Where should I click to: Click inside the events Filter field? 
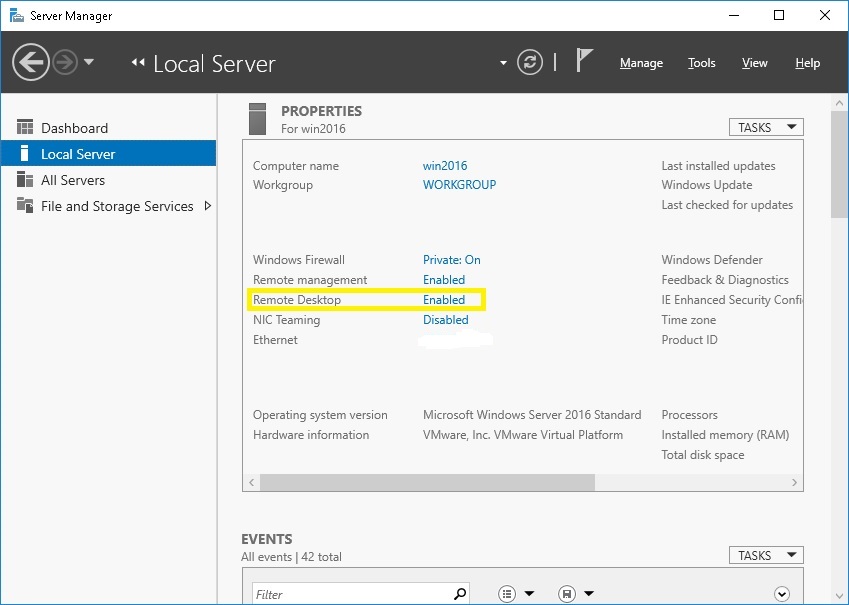tap(352, 594)
